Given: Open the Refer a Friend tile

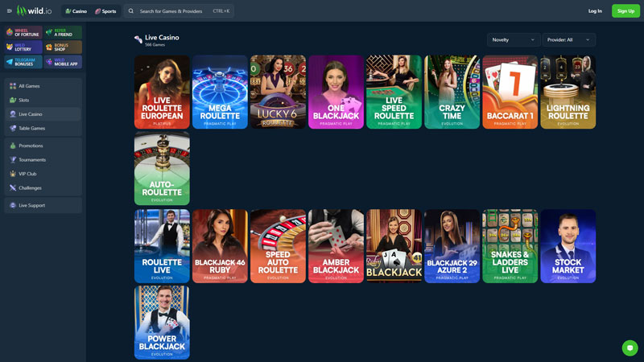Looking at the screenshot, I should pos(63,33).
